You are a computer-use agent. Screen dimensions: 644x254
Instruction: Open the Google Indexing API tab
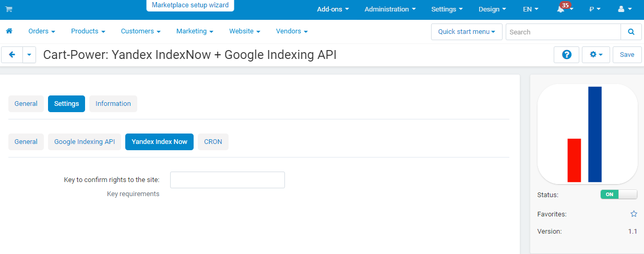point(85,142)
